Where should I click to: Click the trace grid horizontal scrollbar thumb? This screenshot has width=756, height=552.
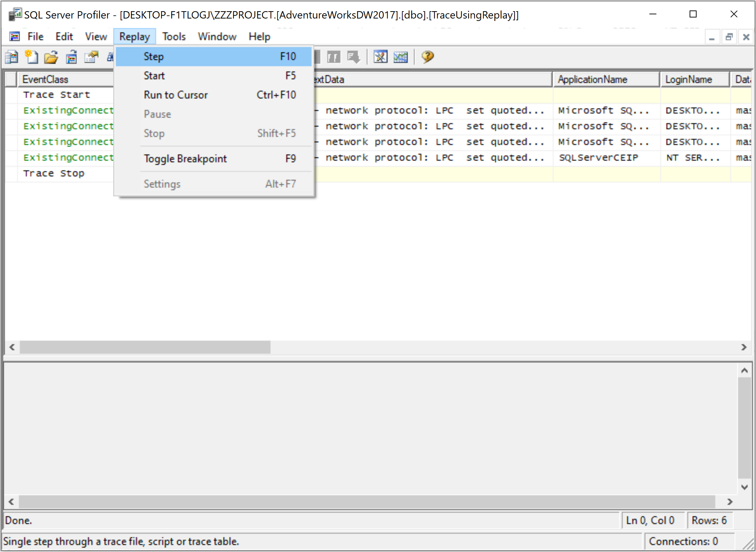[145, 347]
